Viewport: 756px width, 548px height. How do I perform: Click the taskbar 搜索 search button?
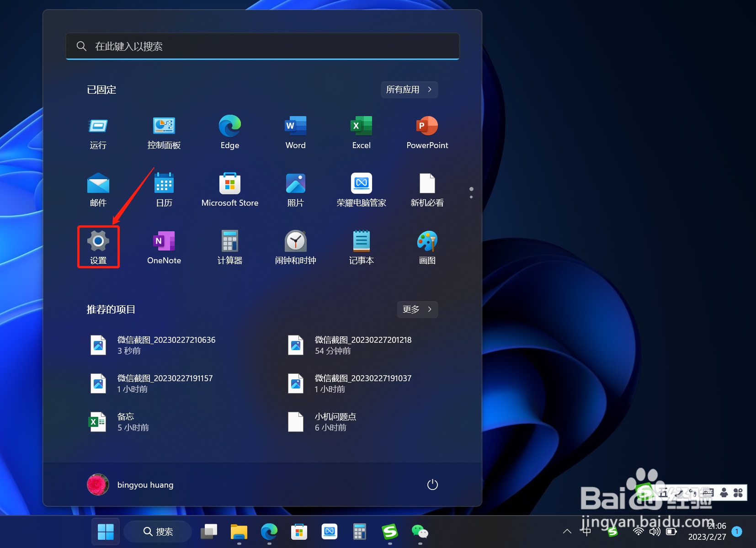point(158,532)
